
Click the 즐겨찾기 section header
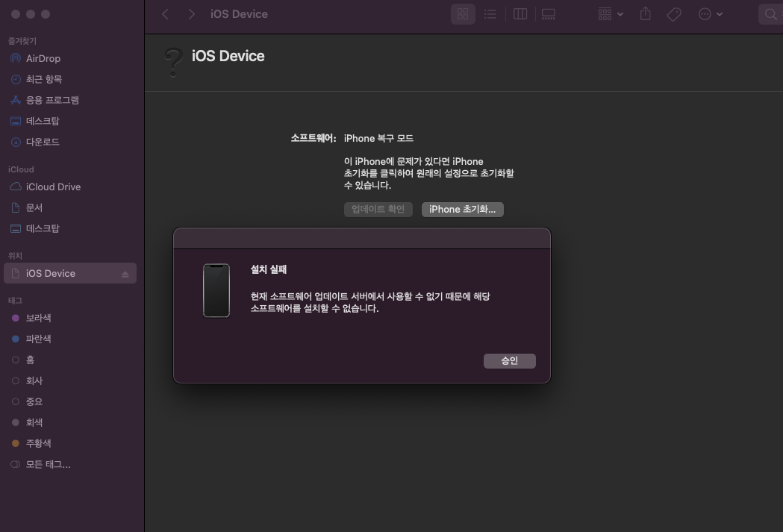(x=22, y=41)
